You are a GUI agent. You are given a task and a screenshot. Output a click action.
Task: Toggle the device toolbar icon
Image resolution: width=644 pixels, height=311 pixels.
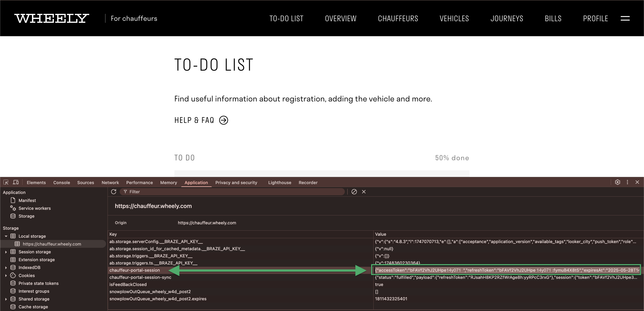[16, 182]
